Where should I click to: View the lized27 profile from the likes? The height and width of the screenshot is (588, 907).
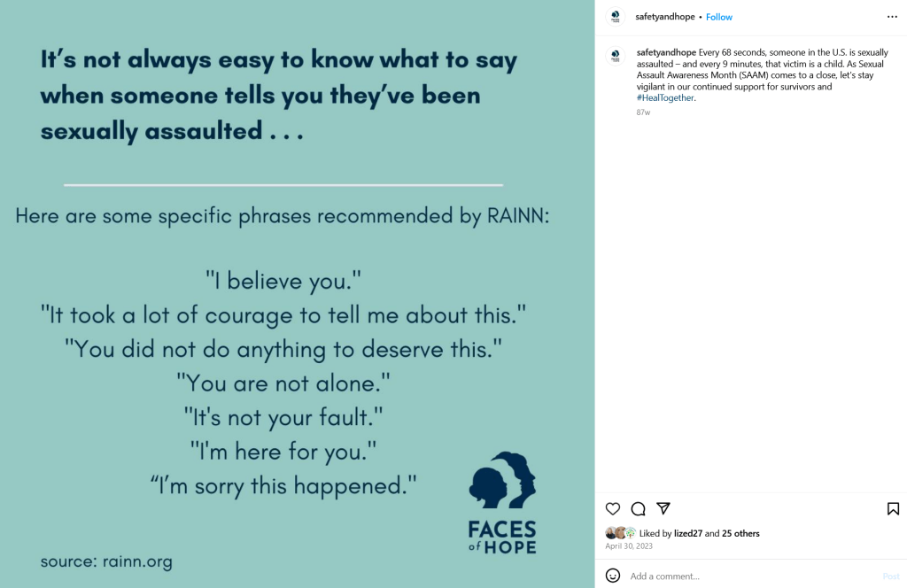coord(686,533)
